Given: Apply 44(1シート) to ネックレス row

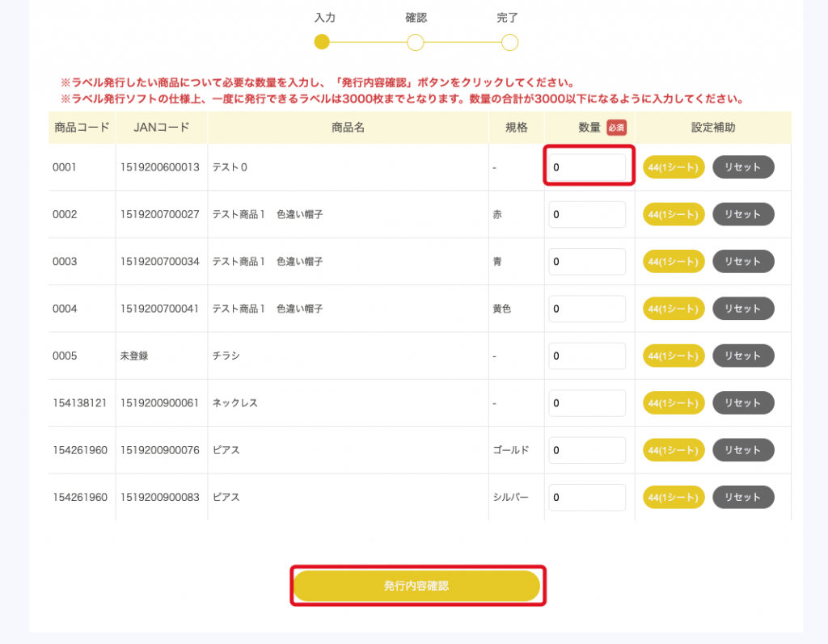Looking at the screenshot, I should 674,402.
